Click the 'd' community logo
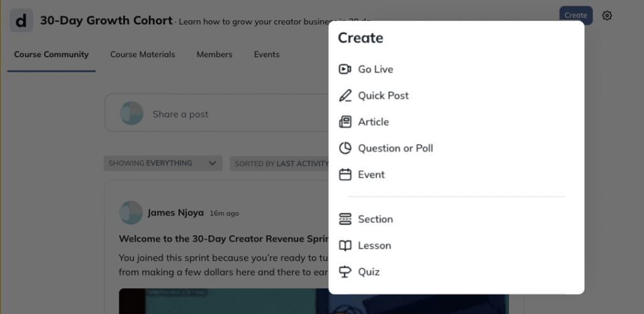 (21, 21)
